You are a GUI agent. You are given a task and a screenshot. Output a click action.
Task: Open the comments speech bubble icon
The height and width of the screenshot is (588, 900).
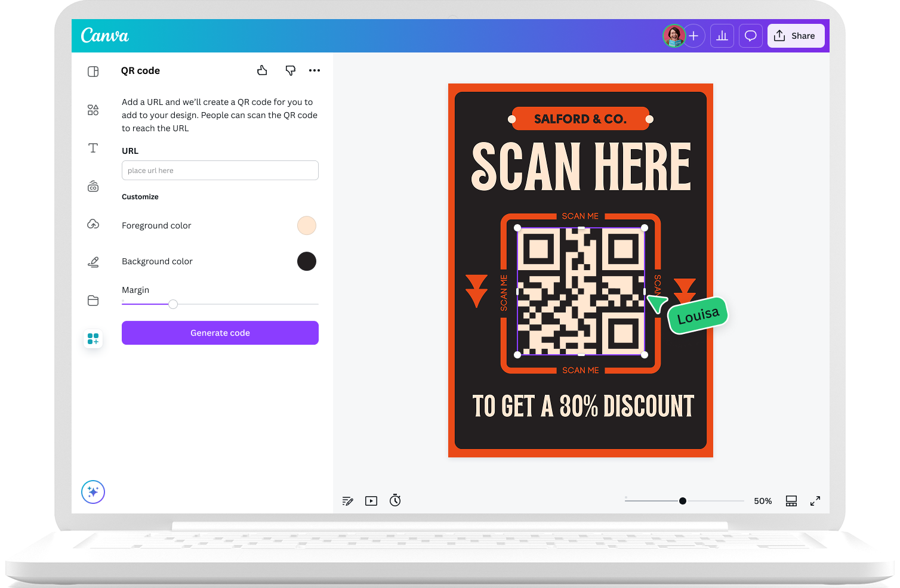pos(751,36)
